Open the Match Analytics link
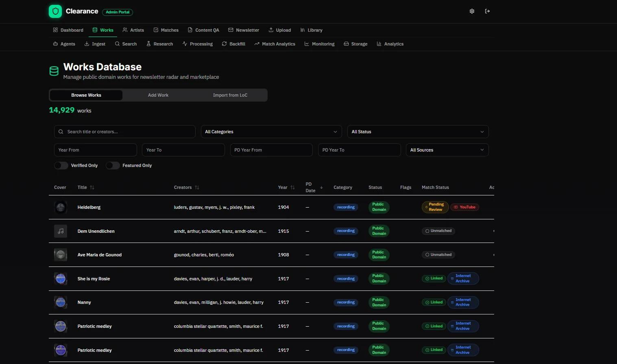 [x=275, y=44]
